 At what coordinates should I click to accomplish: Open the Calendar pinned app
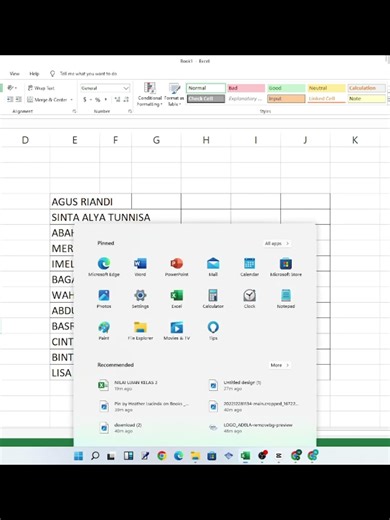tap(249, 267)
